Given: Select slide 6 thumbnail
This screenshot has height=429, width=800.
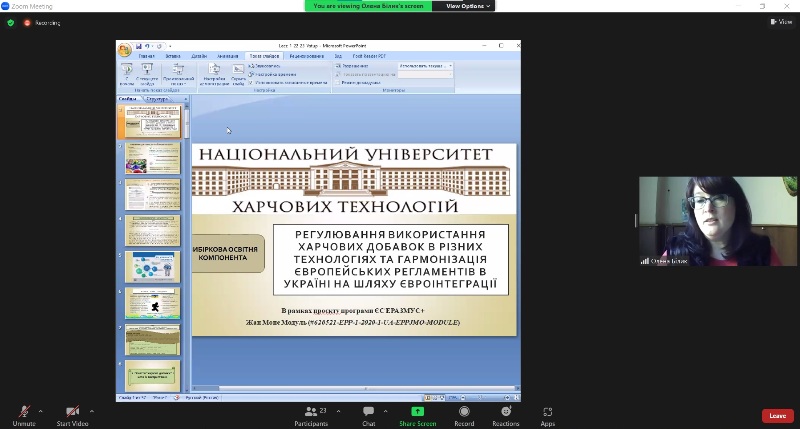Looking at the screenshot, I should point(153,303).
